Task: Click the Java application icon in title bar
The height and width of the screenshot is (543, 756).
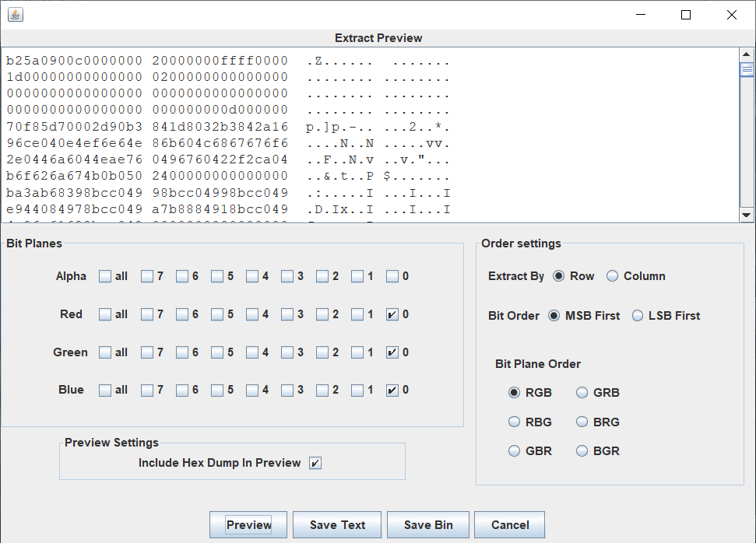Action: (16, 15)
